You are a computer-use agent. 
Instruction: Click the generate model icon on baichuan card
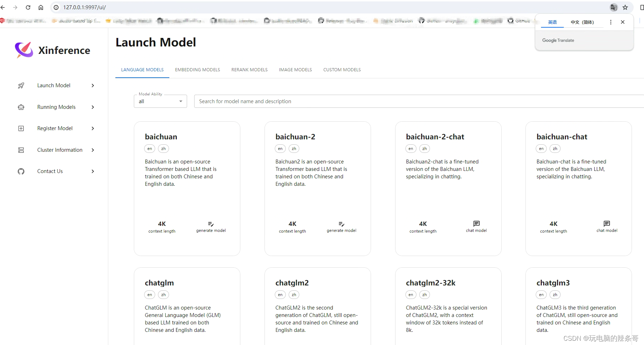point(211,224)
